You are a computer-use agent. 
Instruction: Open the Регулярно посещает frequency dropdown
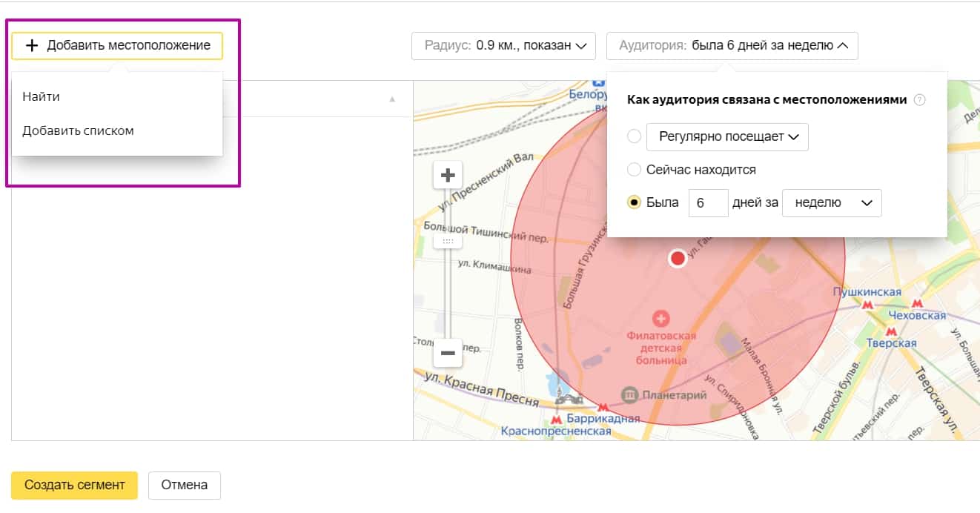tap(727, 136)
